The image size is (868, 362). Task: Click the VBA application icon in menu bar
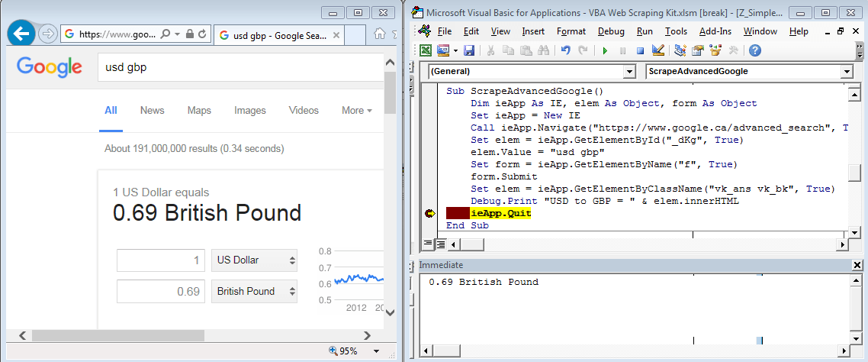click(424, 31)
